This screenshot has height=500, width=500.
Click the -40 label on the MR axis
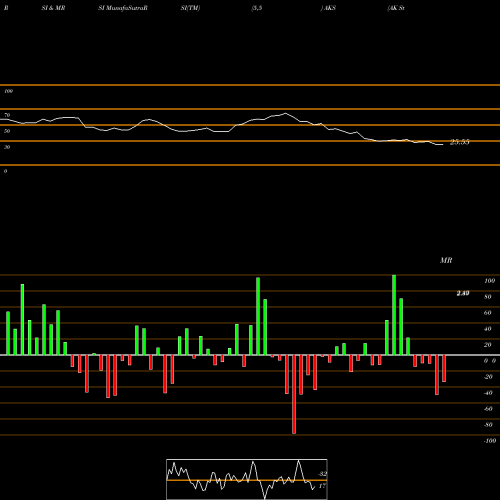click(488, 393)
